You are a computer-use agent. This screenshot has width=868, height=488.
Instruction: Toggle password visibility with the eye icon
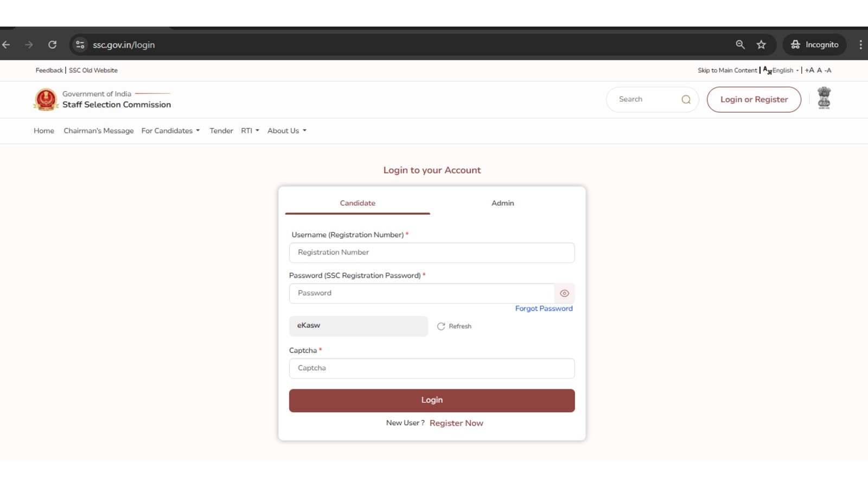coord(564,293)
